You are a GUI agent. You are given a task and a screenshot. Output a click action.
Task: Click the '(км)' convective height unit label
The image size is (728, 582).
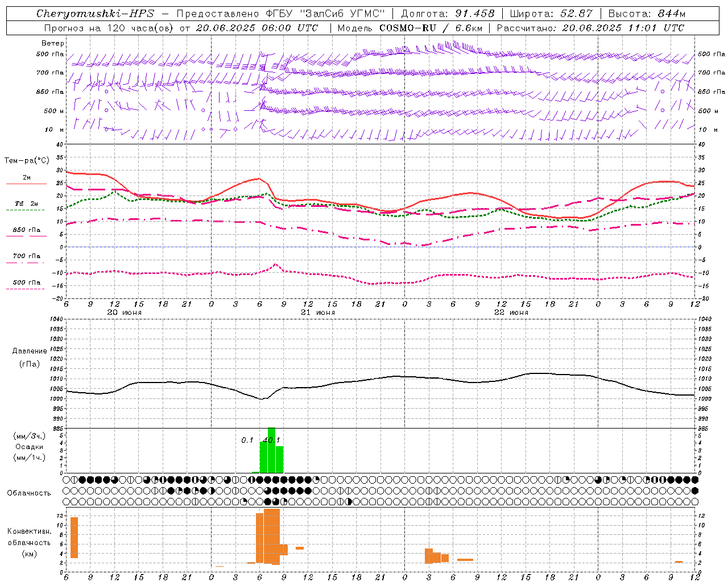tap(29, 553)
